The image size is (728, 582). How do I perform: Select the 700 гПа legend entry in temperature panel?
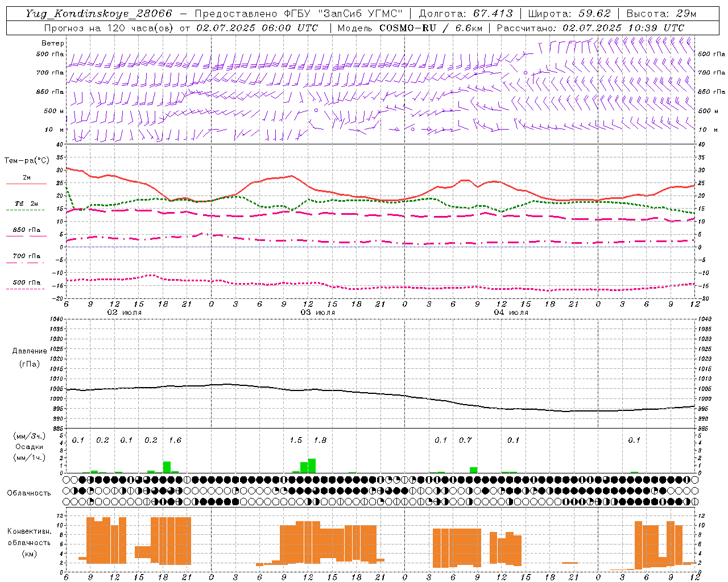(26, 256)
